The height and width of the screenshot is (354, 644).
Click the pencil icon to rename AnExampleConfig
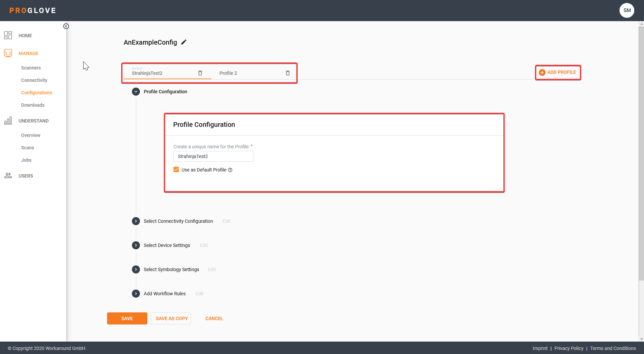184,42
